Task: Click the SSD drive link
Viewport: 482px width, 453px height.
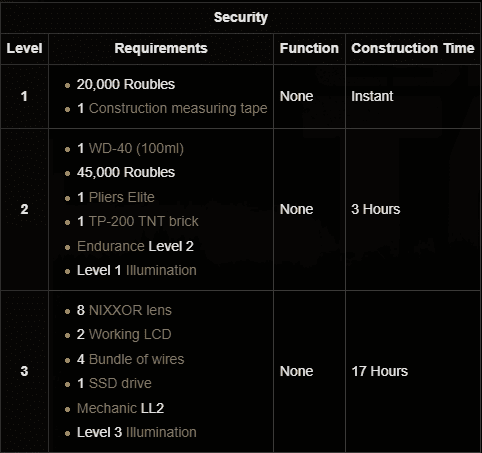Action: pyautogui.click(x=120, y=383)
